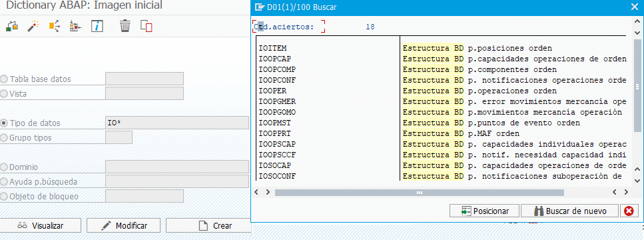The image size is (644, 240).
Task: Select the IOOPER result row
Action: point(442,91)
